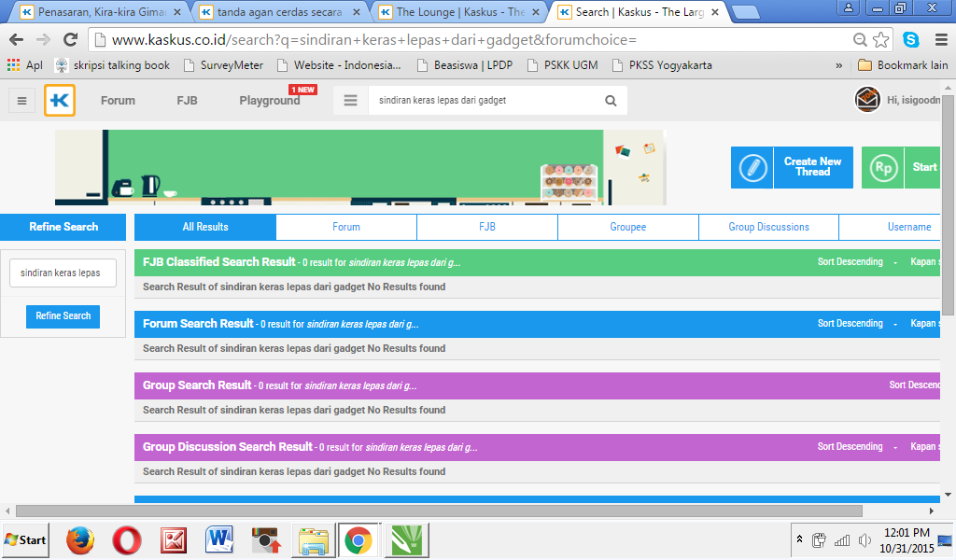
Task: Click the Create New Thread button
Action: pos(792,168)
